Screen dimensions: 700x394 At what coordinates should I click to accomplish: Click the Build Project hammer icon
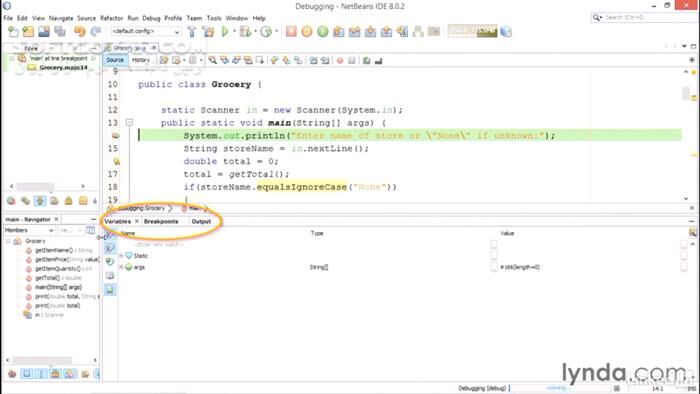pos(192,32)
